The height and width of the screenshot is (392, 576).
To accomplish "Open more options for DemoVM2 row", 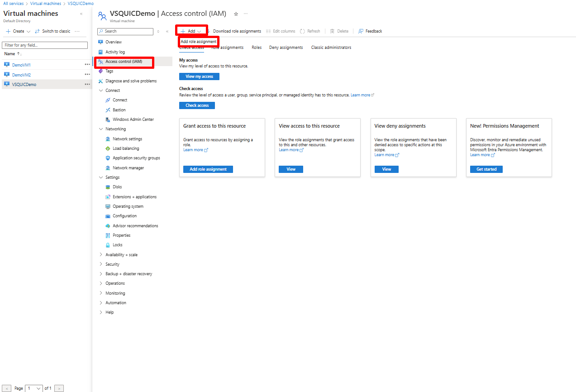I will coord(87,75).
